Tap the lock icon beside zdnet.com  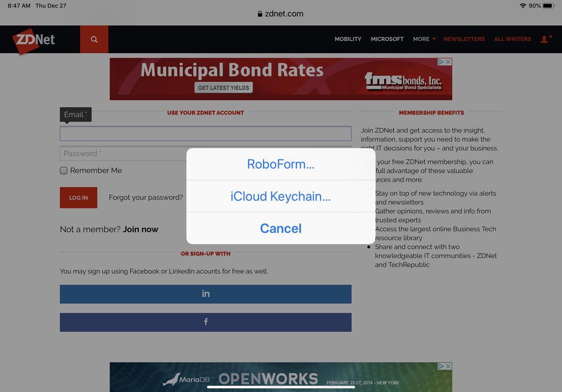tap(260, 14)
